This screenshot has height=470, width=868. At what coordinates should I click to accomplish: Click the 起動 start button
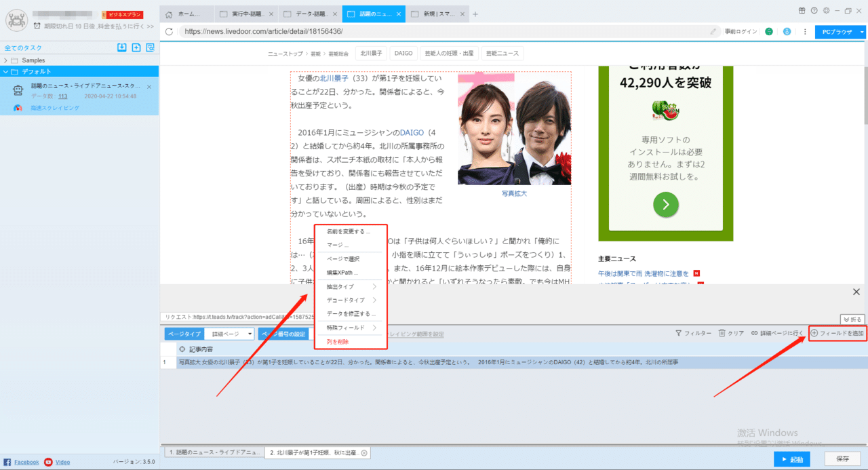791,459
